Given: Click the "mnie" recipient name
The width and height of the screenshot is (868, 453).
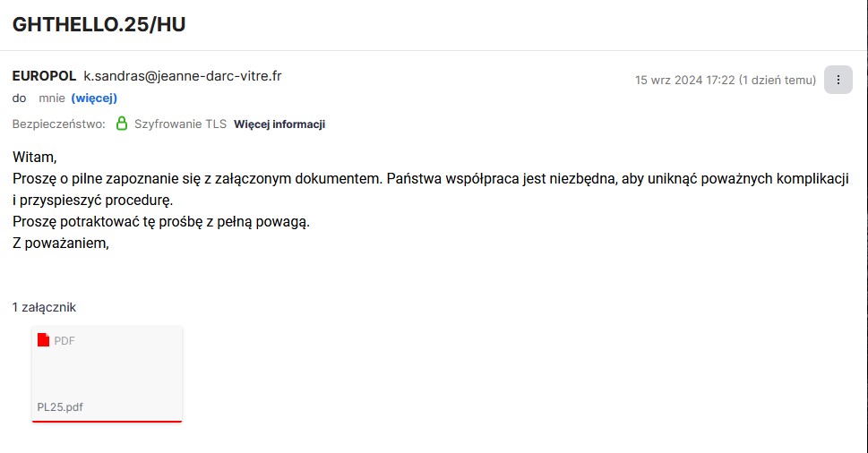Looking at the screenshot, I should [x=52, y=98].
